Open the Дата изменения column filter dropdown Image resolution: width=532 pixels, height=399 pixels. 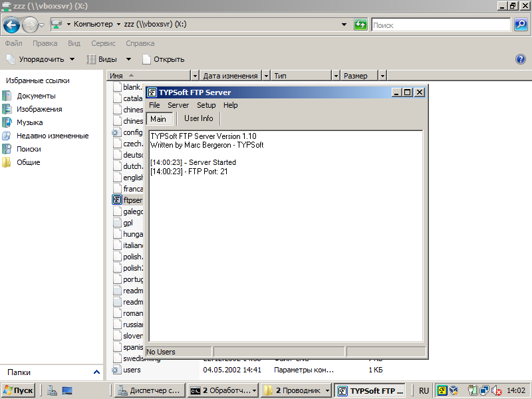click(267, 76)
